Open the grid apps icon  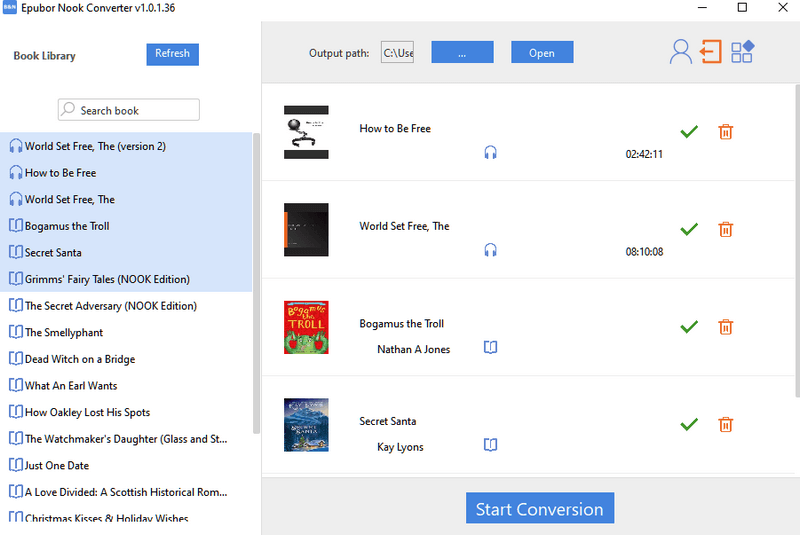[742, 52]
